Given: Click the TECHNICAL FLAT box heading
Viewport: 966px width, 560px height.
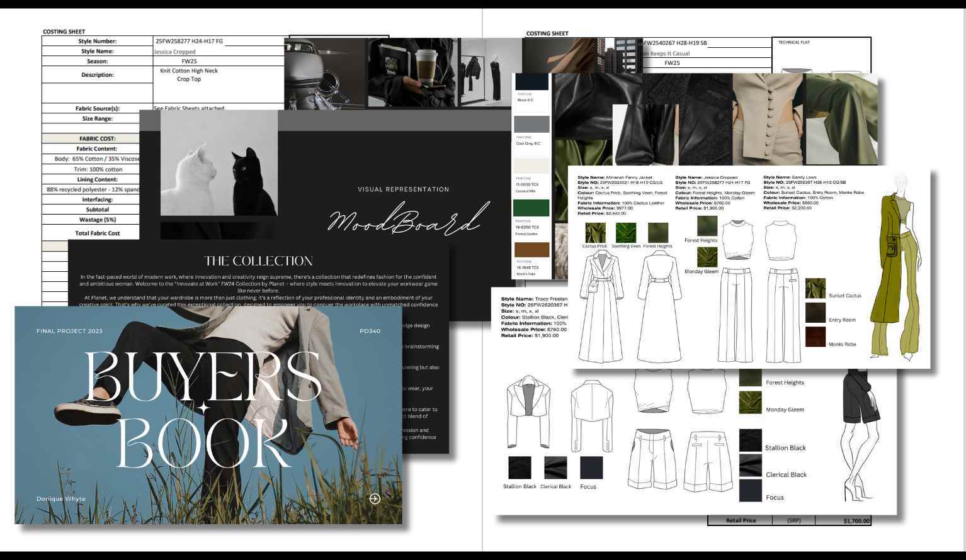Looking at the screenshot, I should pyautogui.click(x=793, y=42).
